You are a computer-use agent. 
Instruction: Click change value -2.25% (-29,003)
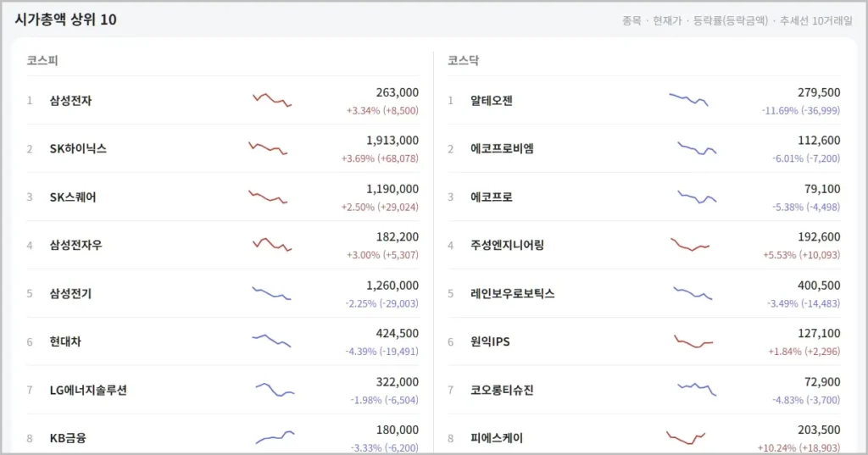tap(382, 304)
